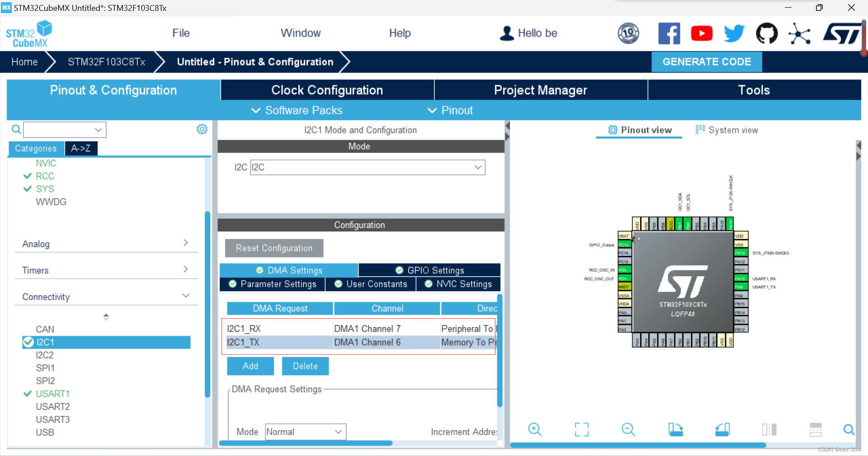This screenshot has width=868, height=456.
Task: Toggle the horizontal split layout icon
Action: coord(816,429)
